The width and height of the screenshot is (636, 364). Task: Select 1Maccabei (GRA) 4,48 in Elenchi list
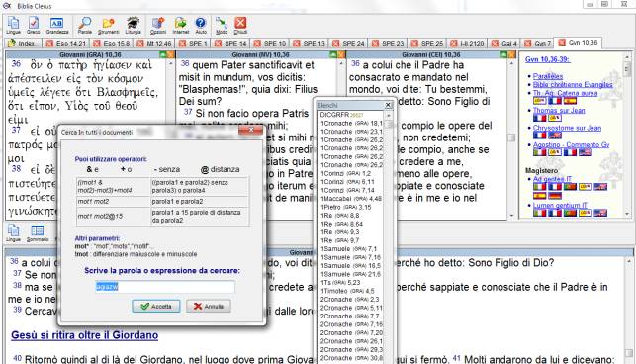(351, 199)
